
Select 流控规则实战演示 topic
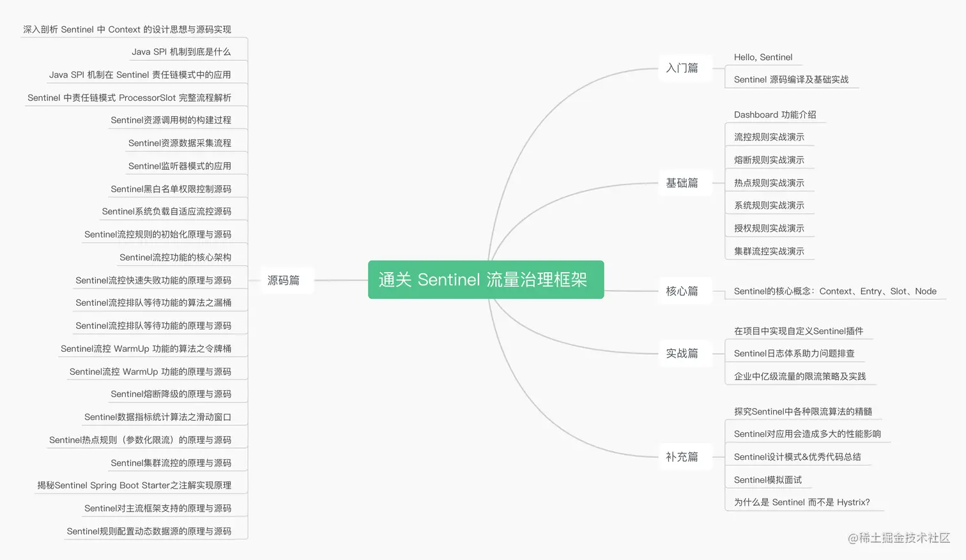tap(769, 137)
